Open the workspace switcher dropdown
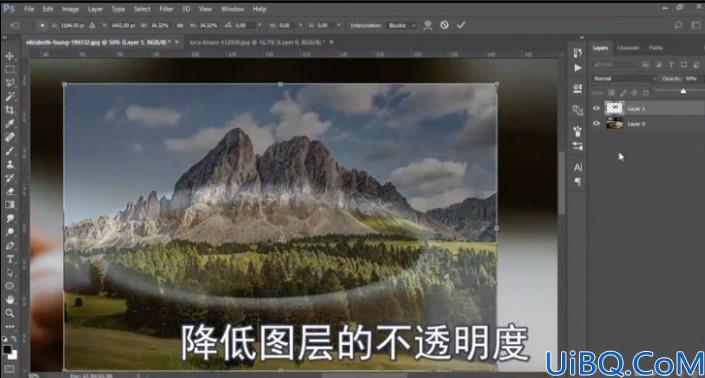 pyautogui.click(x=696, y=25)
